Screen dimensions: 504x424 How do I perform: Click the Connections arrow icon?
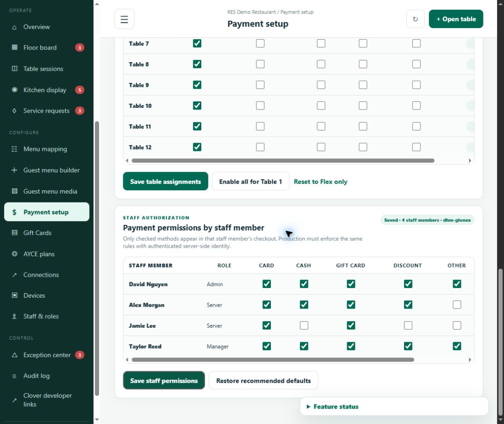[14, 275]
